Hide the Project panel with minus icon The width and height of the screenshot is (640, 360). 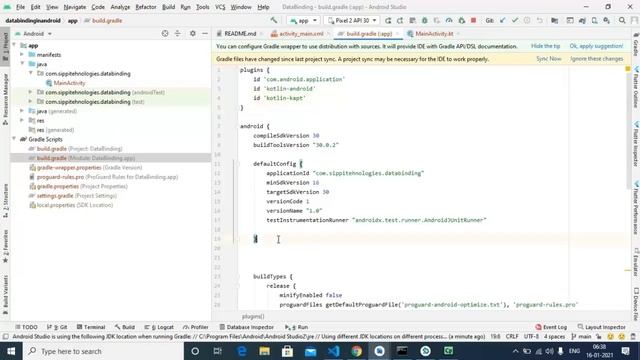coord(205,33)
